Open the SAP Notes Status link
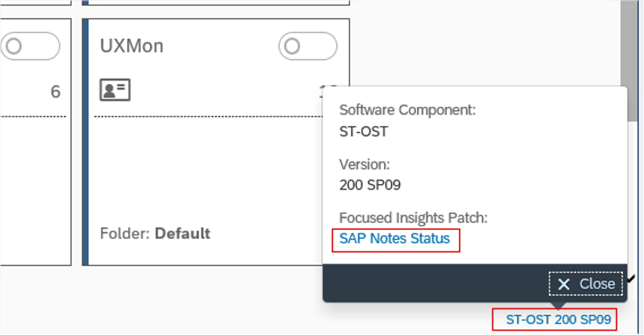This screenshot has width=644, height=335. [x=394, y=239]
